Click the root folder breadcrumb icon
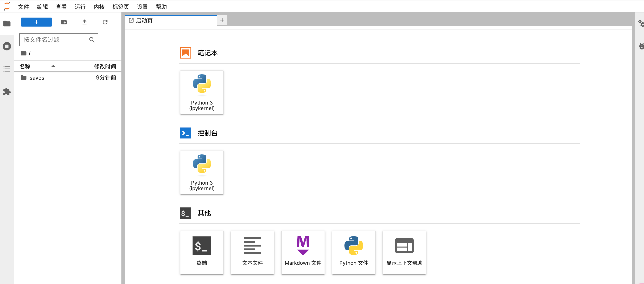Screen dimensions: 644x284 coord(24,53)
